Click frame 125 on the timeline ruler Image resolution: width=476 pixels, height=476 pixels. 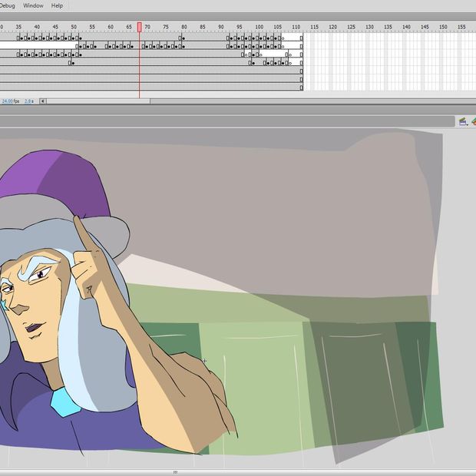[351, 28]
